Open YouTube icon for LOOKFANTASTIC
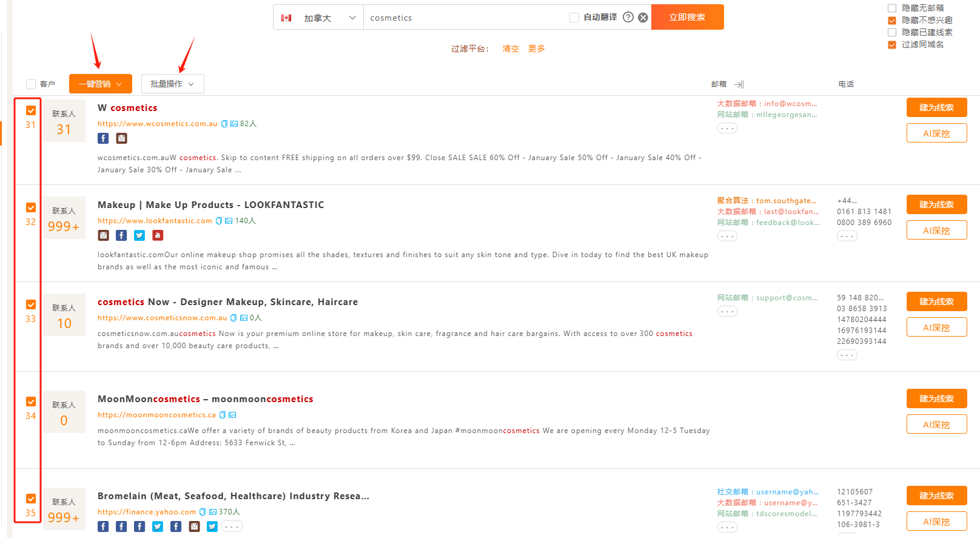The height and width of the screenshot is (538, 980). click(158, 235)
